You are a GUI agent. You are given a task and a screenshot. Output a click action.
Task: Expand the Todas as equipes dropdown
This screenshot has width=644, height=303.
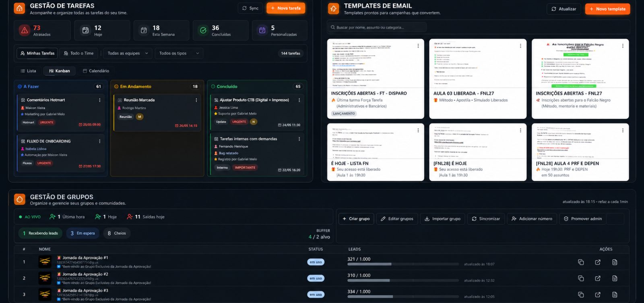[x=128, y=53]
